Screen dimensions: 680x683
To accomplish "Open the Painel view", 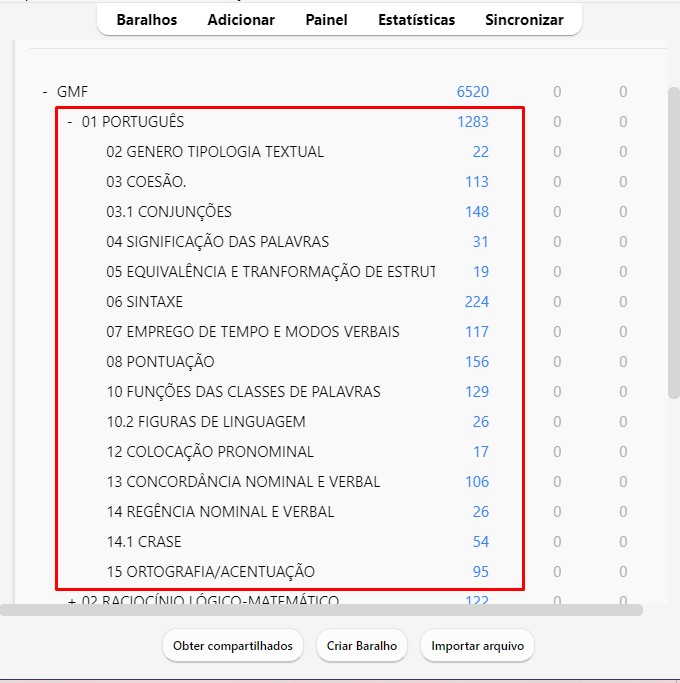I will [x=326, y=20].
